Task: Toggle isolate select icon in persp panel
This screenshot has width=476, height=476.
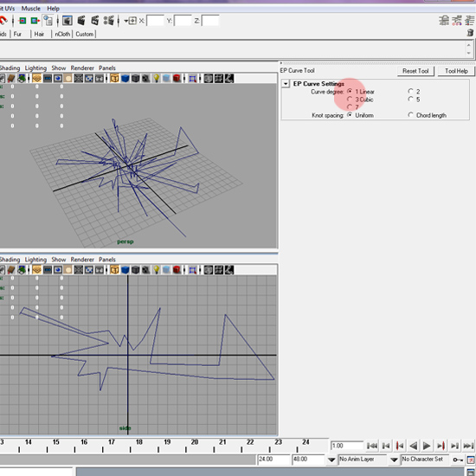Action: 192,79
